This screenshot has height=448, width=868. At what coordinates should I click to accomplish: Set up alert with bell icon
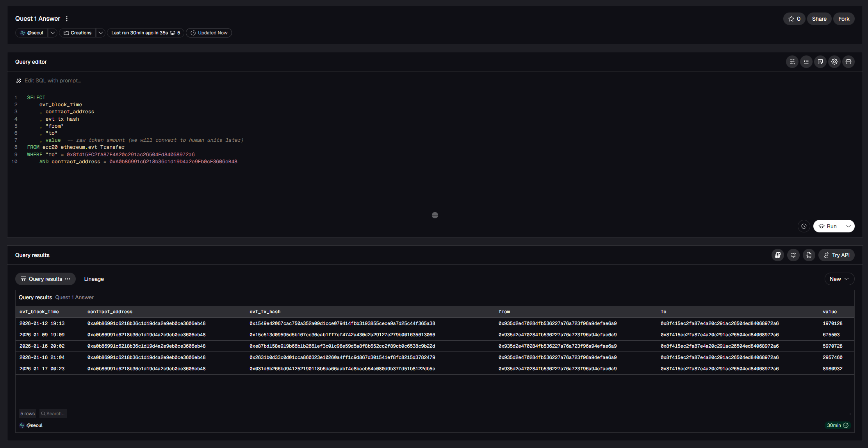pos(793,255)
